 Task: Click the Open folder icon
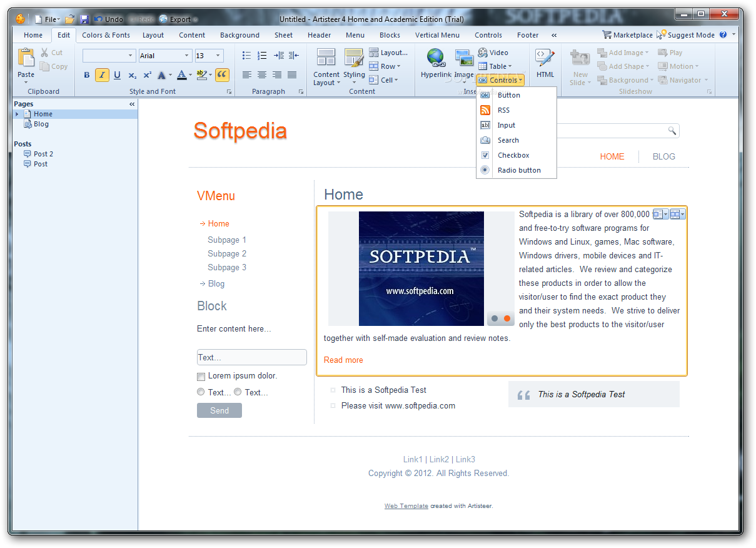[x=70, y=19]
